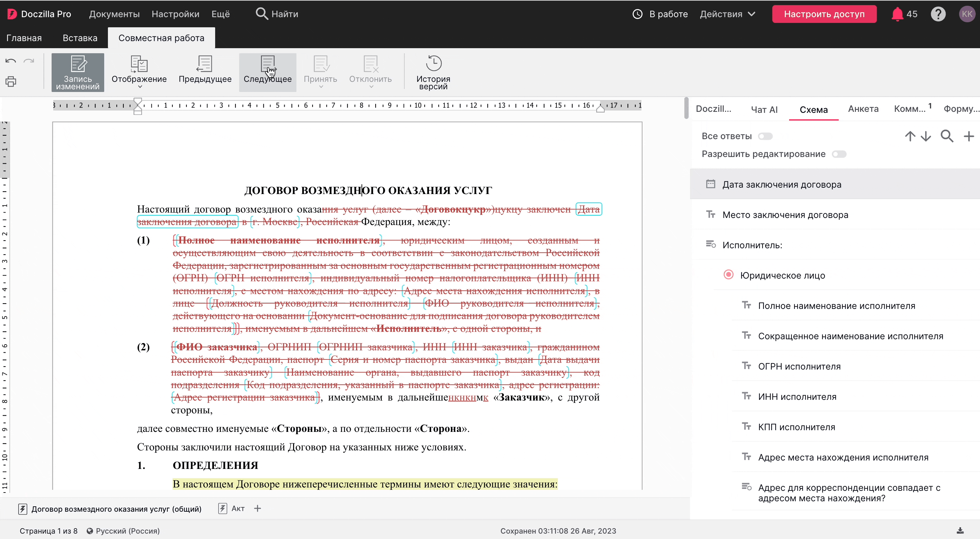
Task: Expand the Отображение dropdown
Action: [x=139, y=72]
